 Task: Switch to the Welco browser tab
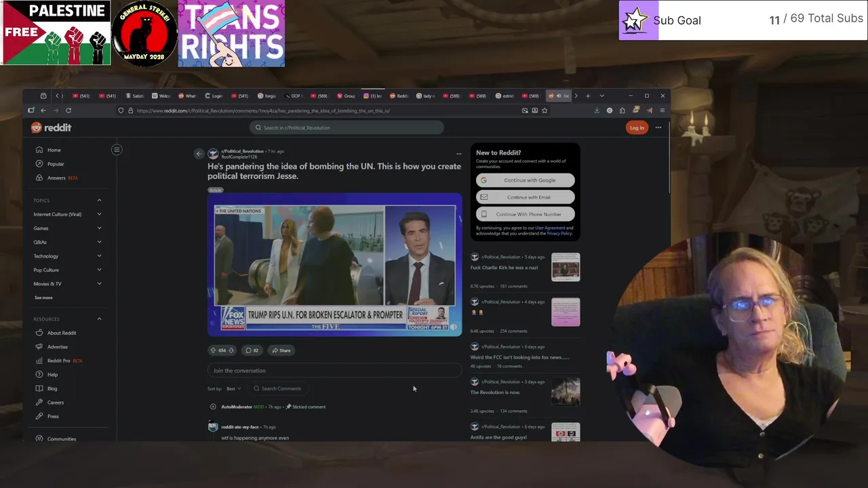(x=161, y=96)
